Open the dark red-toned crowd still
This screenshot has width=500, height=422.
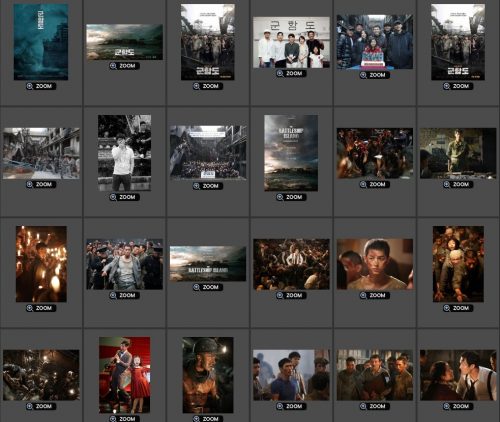click(x=375, y=153)
